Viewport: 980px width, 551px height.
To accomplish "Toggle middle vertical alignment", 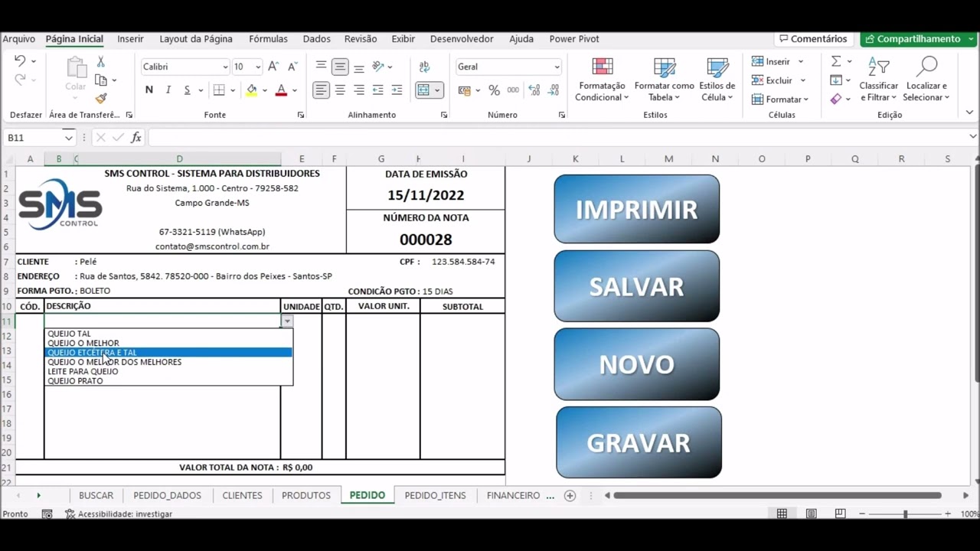I will [340, 67].
